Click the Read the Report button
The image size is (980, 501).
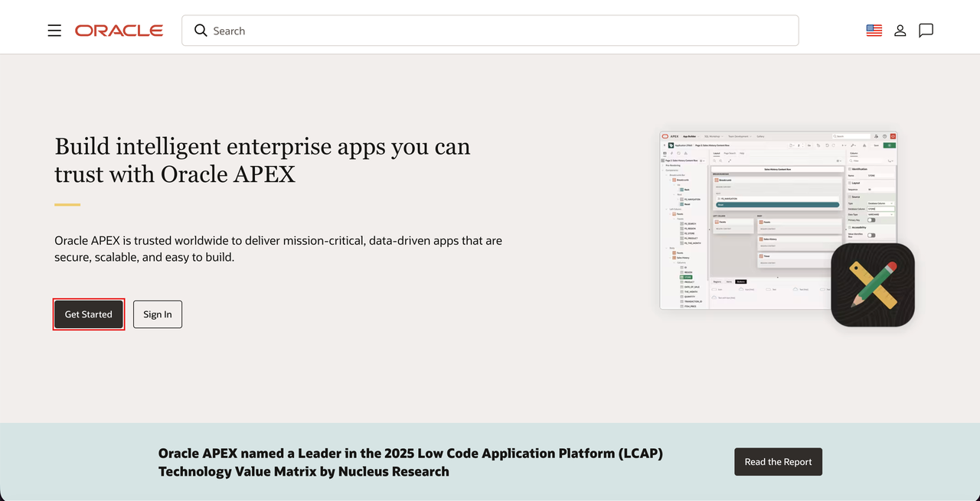click(x=778, y=462)
